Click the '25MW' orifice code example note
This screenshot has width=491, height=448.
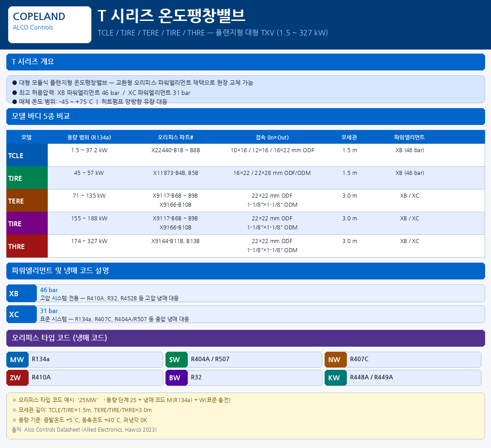[x=121, y=400]
